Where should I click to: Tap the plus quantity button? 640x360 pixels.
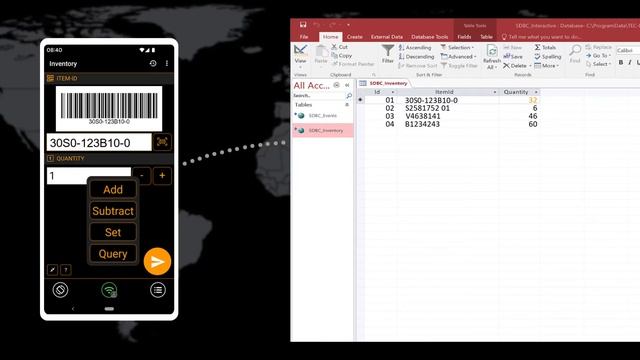[x=162, y=176]
